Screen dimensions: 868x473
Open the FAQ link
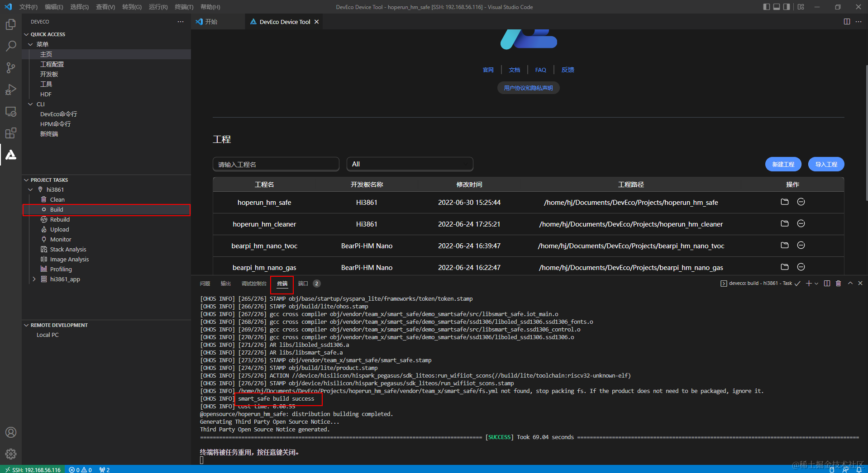tap(541, 70)
